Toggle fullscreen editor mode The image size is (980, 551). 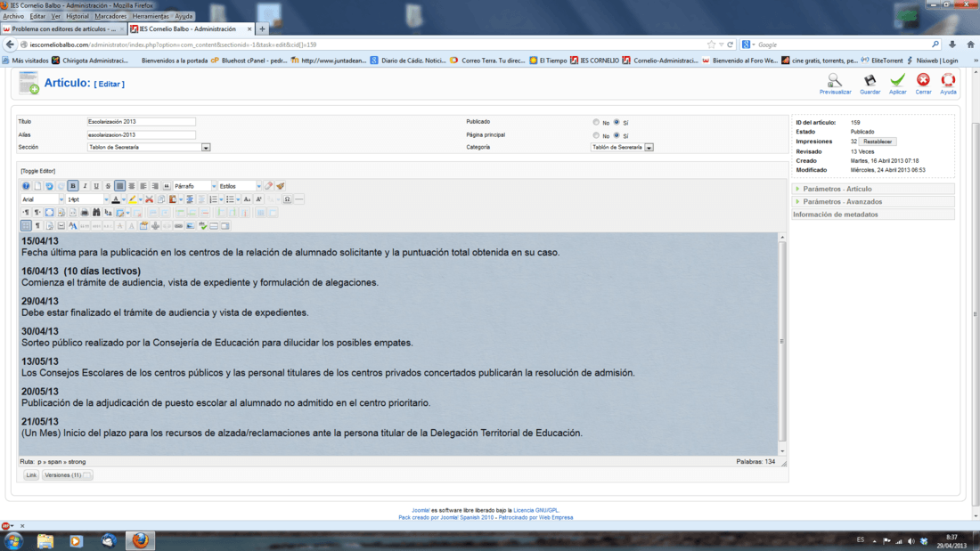[x=49, y=213]
